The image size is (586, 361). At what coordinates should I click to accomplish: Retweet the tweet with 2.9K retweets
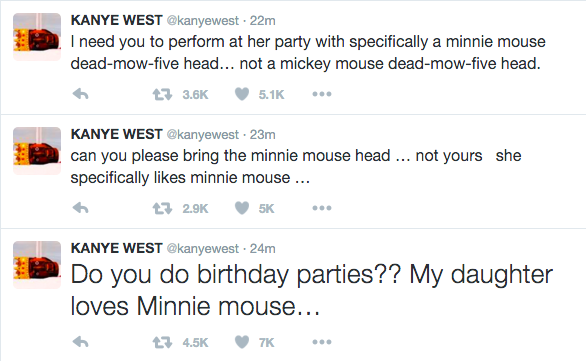pos(162,208)
